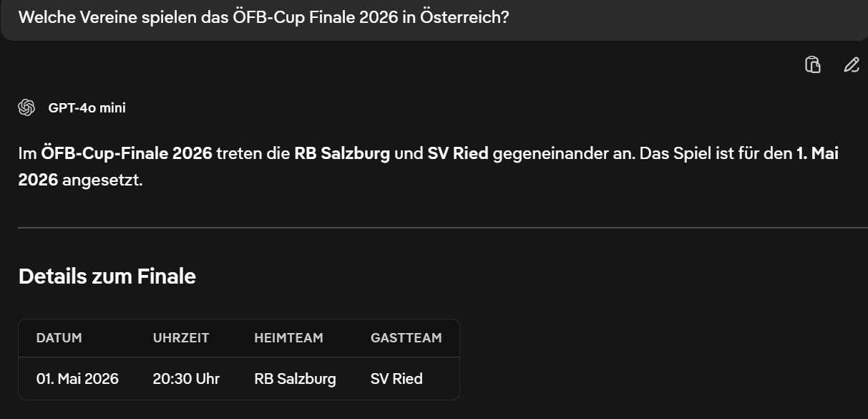Click the OpenAI logo beside GPT-4o mini
Image resolution: width=868 pixels, height=419 pixels.
pos(26,107)
